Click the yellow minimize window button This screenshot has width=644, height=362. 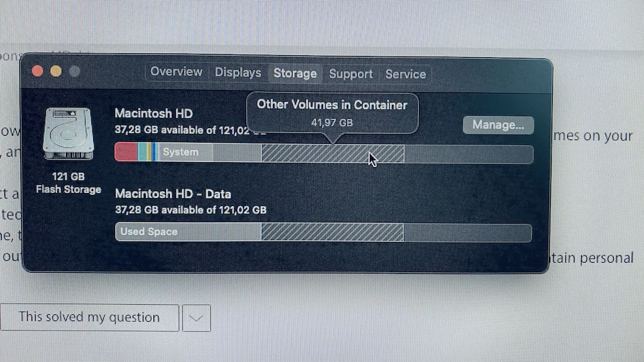pos(56,71)
